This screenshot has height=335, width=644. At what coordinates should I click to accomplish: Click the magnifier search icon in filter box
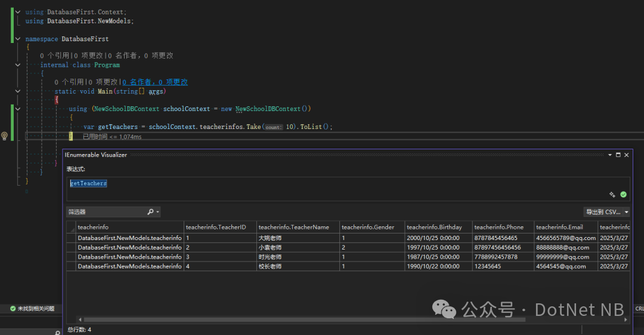tap(150, 211)
